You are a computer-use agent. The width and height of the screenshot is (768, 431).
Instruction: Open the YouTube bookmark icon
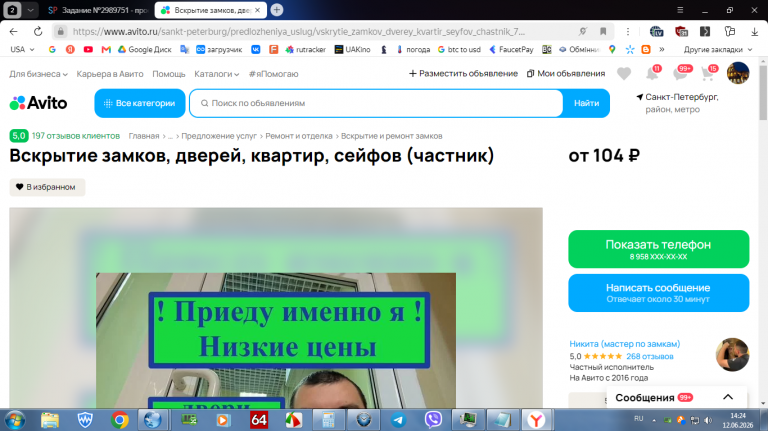point(88,49)
